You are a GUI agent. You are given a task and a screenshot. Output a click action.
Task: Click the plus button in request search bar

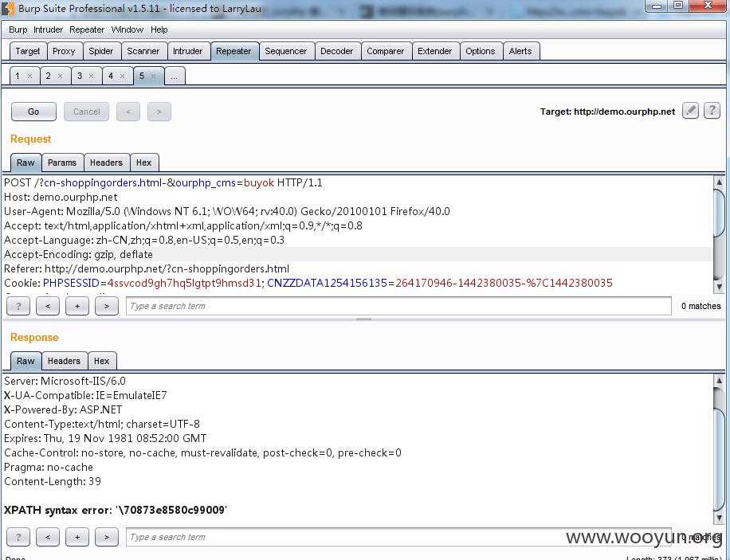pos(77,306)
